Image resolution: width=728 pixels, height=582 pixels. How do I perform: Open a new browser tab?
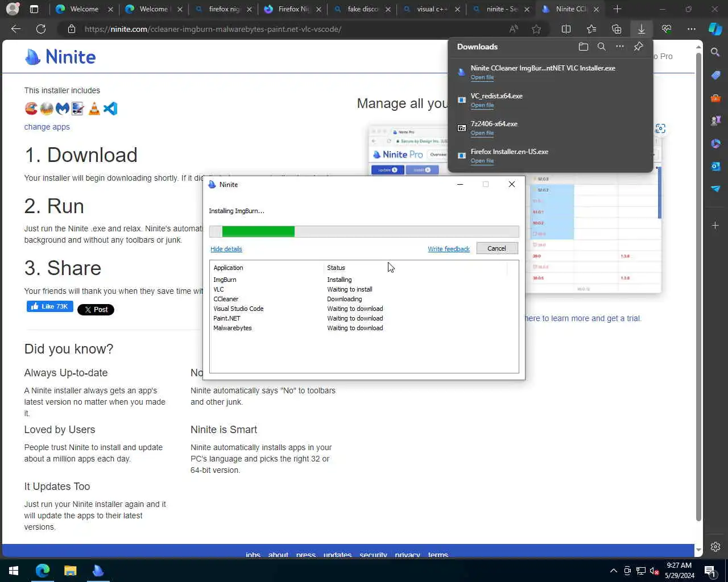point(618,9)
